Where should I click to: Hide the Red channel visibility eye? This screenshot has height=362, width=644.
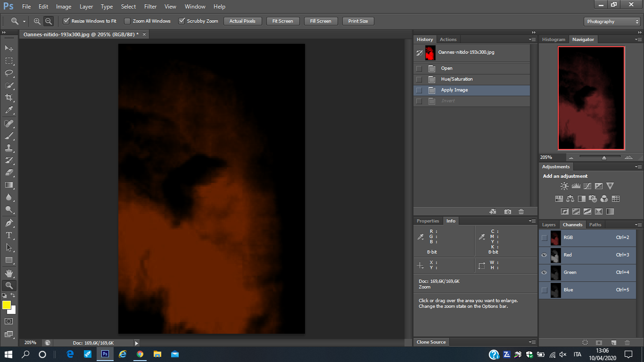click(544, 255)
